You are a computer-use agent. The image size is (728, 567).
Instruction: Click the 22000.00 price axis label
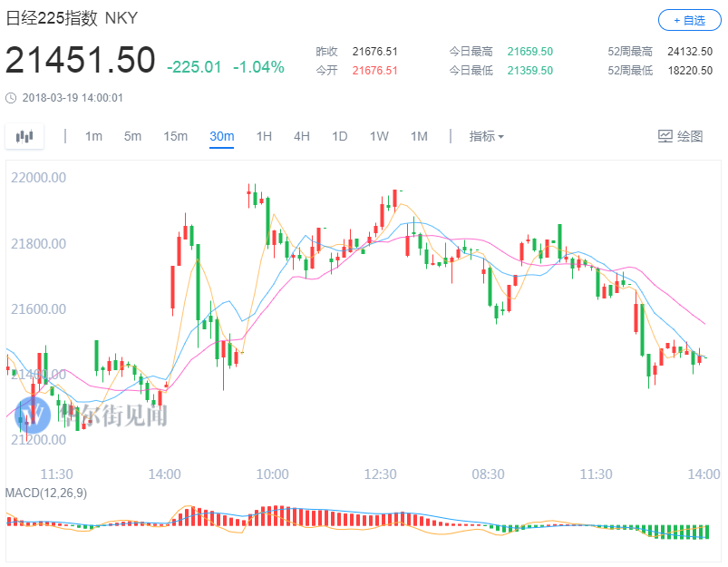pyautogui.click(x=39, y=178)
